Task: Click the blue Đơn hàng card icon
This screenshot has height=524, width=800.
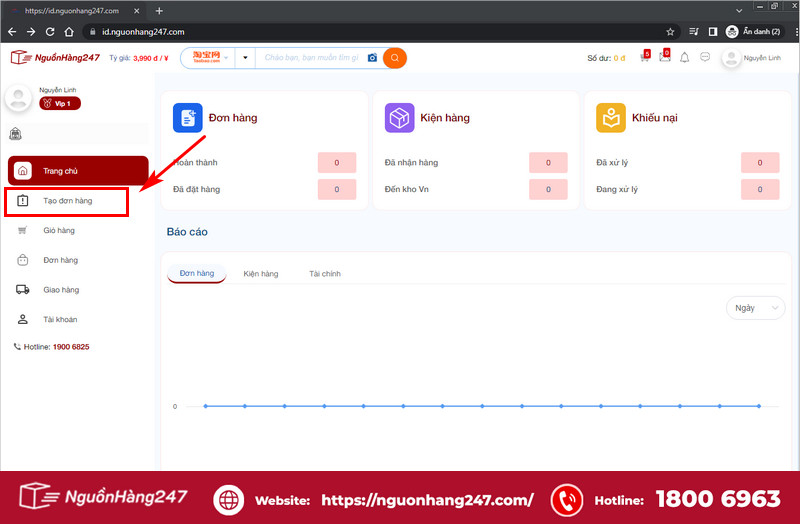Action: click(187, 118)
